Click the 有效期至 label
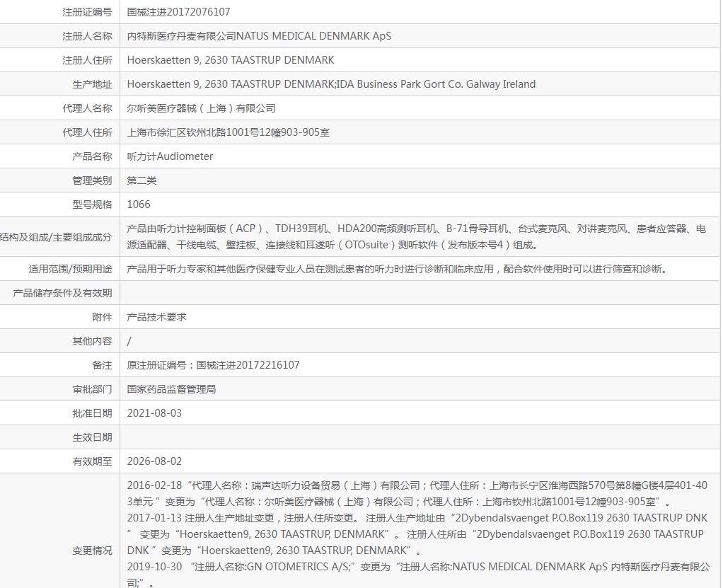Image resolution: width=723 pixels, height=588 pixels. (92, 461)
